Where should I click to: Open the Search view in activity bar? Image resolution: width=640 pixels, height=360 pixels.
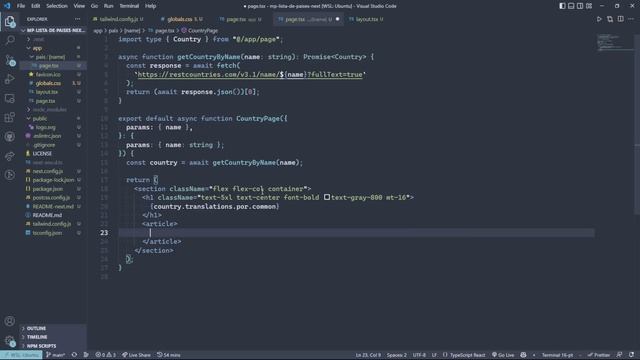tap(10, 40)
